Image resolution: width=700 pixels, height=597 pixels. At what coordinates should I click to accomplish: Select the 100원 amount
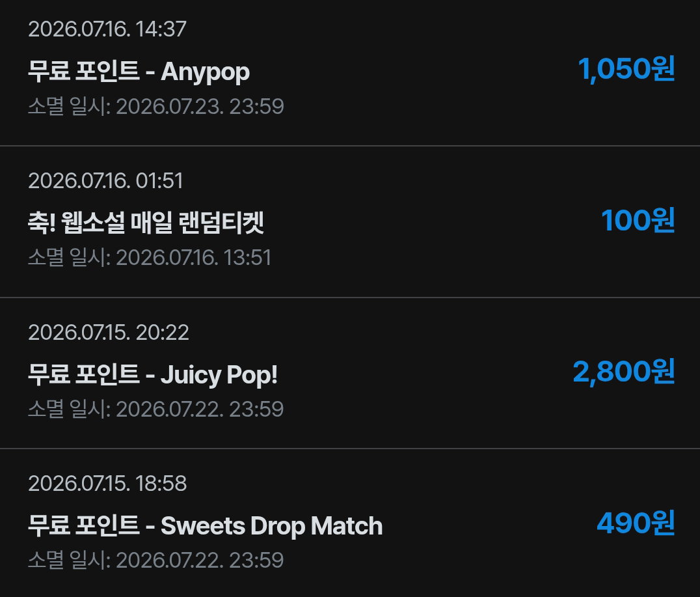coord(638,220)
